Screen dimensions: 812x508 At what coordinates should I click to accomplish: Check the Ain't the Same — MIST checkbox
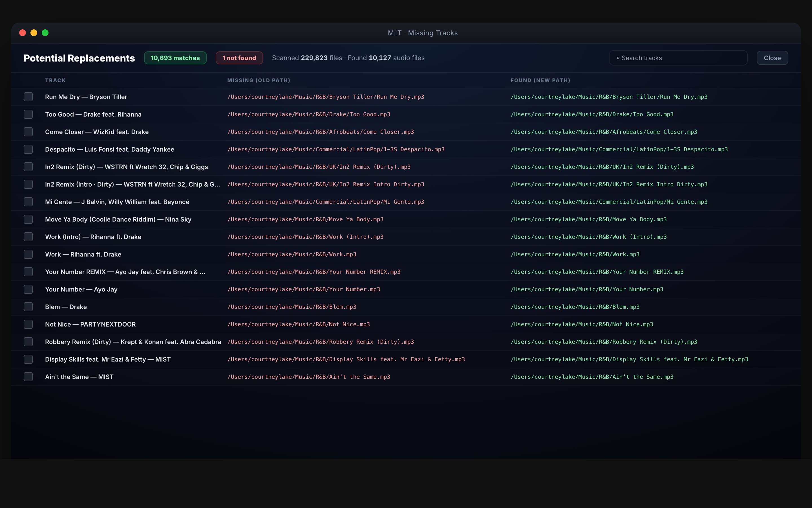point(28,376)
